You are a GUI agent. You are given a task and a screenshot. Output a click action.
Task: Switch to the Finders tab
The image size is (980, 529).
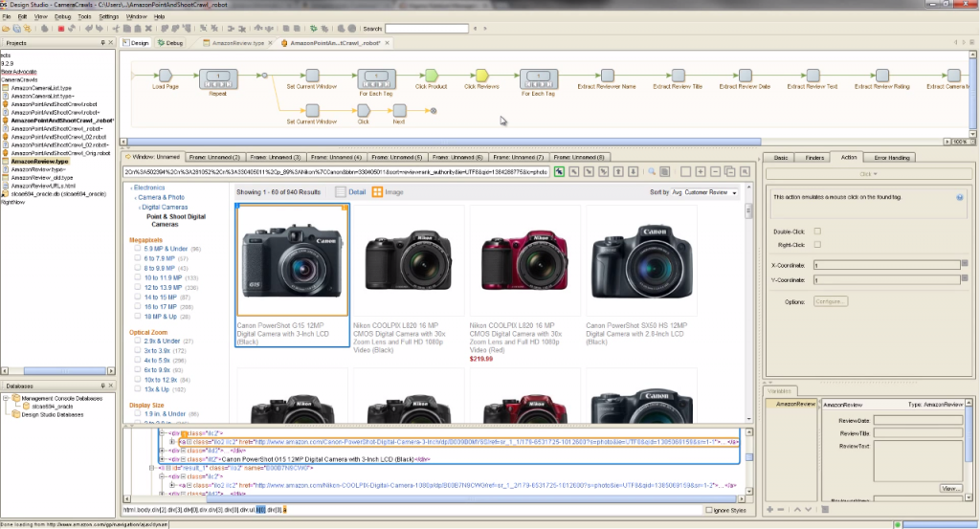[x=814, y=158]
